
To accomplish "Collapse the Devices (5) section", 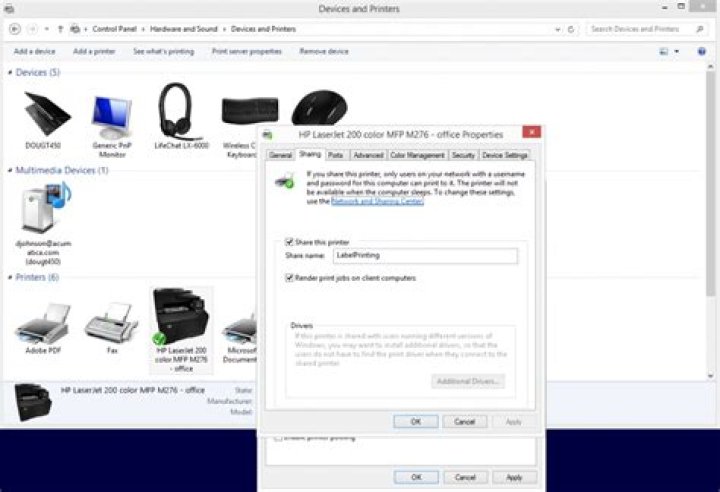I will click(10, 72).
